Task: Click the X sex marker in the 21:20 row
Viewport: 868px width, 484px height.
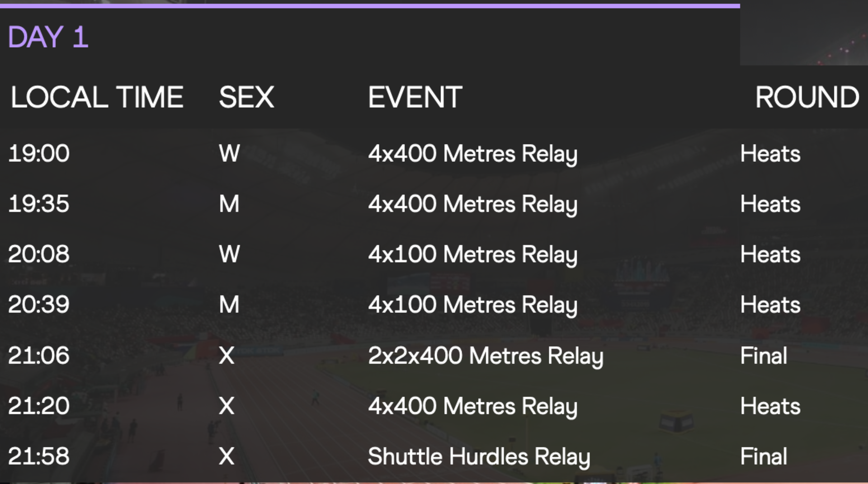Action: [226, 406]
